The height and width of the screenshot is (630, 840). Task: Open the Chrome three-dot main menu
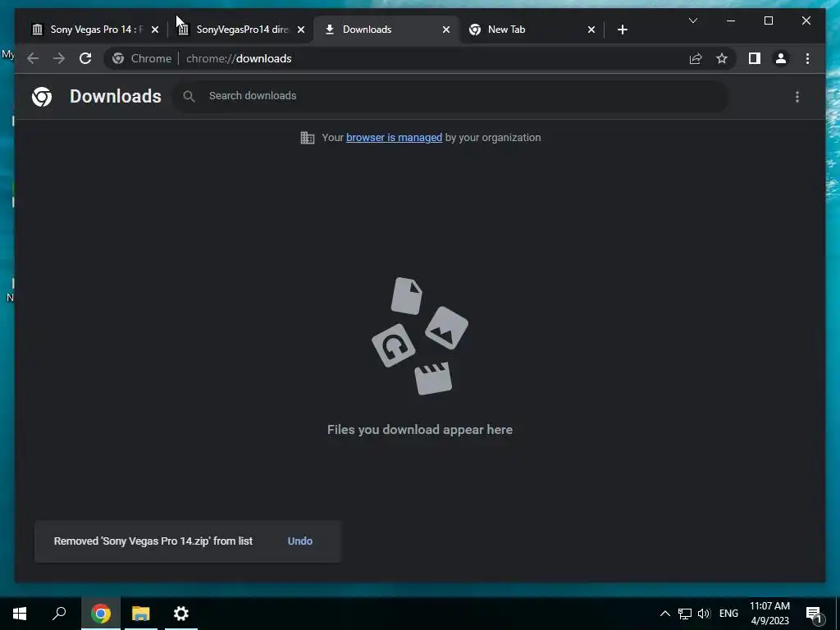[x=807, y=58]
